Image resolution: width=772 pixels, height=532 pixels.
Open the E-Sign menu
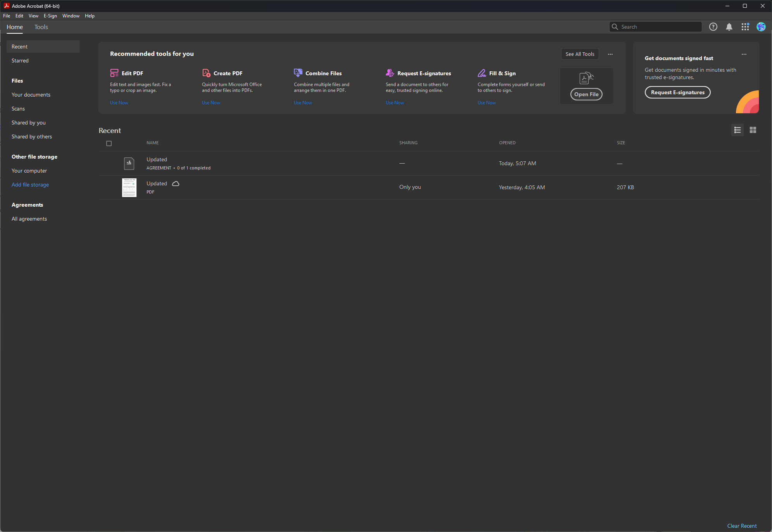(50, 16)
